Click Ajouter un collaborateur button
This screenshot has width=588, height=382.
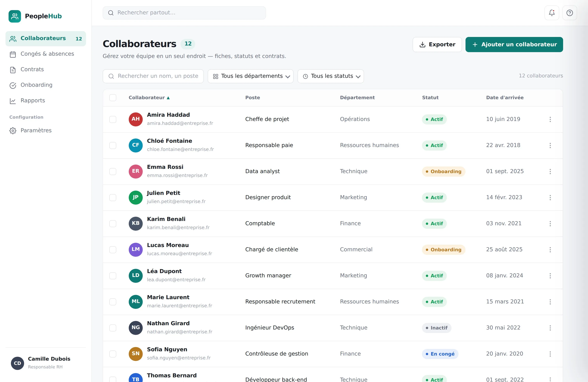coord(514,45)
